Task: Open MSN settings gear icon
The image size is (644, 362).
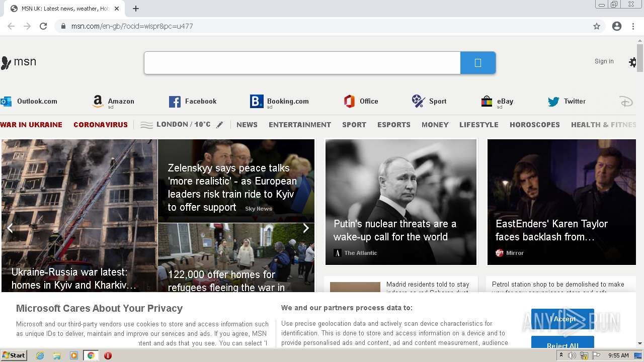Action: tap(632, 62)
